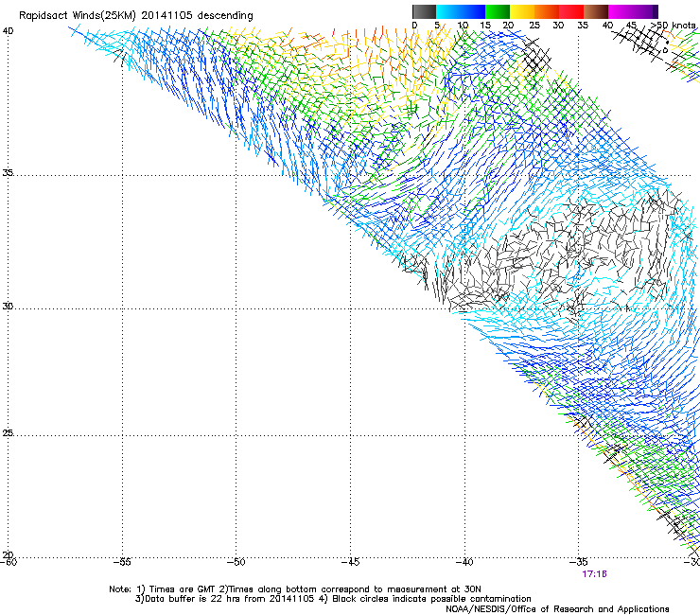Click the note 'Times are GMT'

[183, 589]
